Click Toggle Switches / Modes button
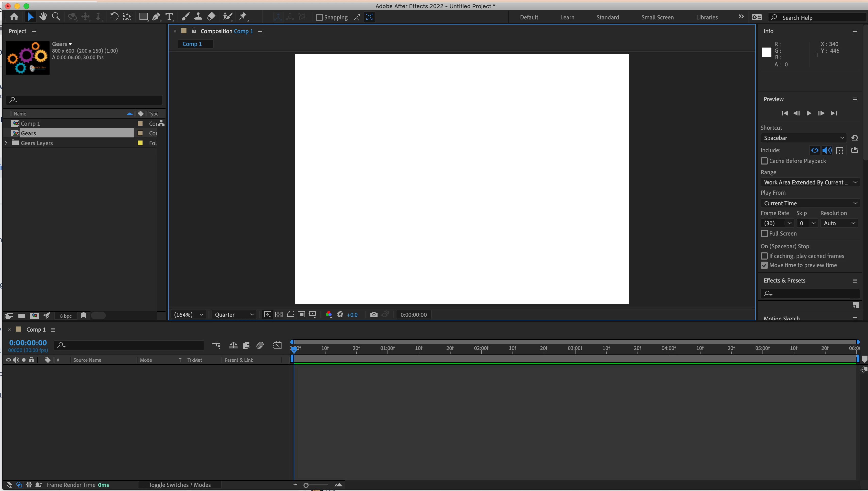The width and height of the screenshot is (868, 491). [x=180, y=485]
